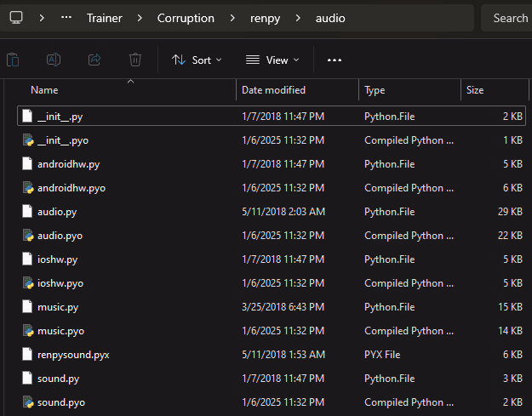Click the sound.pyo Python icon
The width and height of the screenshot is (532, 416).
pyautogui.click(x=28, y=402)
